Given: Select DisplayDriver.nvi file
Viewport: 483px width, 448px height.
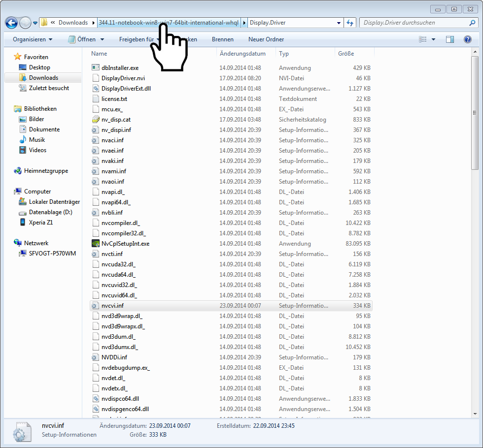Looking at the screenshot, I should [123, 78].
